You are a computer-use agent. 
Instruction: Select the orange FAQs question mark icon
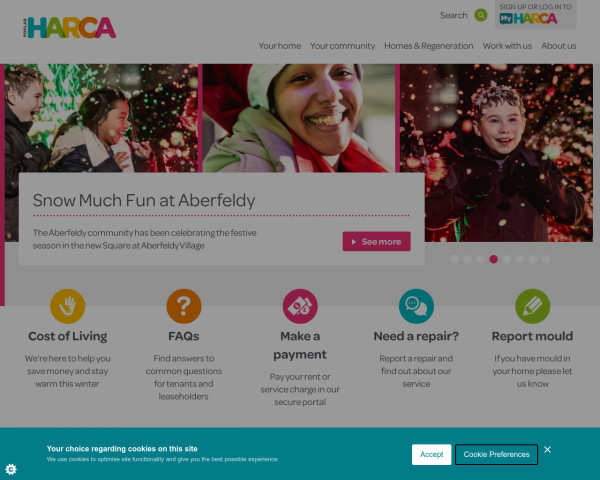pyautogui.click(x=184, y=306)
